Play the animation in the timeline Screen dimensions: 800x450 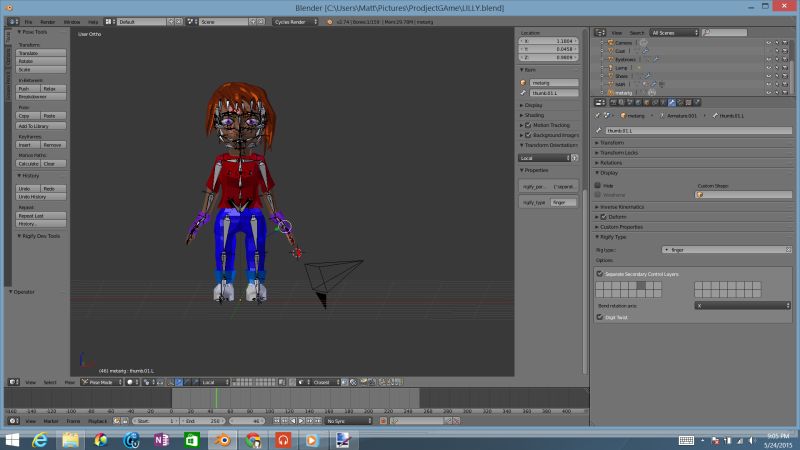click(301, 421)
